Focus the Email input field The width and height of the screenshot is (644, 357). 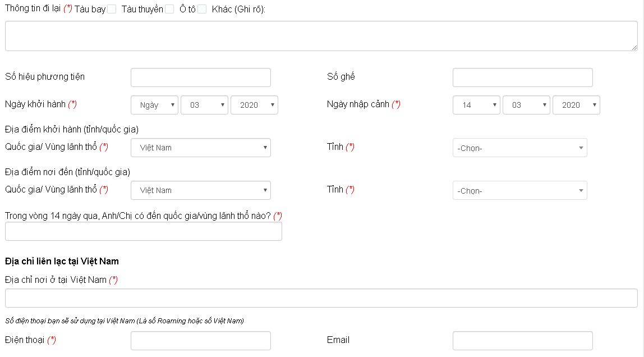click(x=523, y=341)
